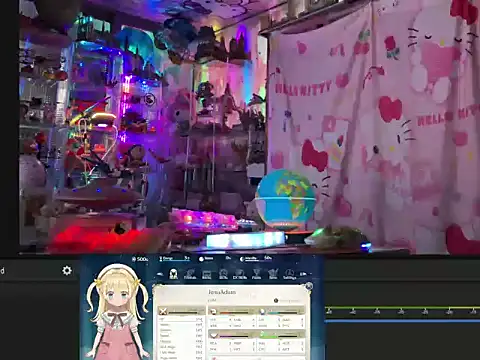Open the gear settings icon in left panel
The height and width of the screenshot is (360, 480).
pyautogui.click(x=67, y=270)
